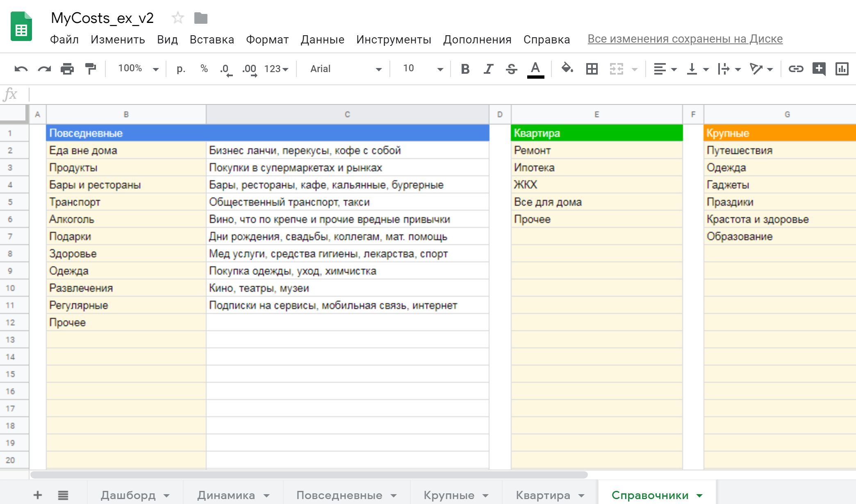Star the MyCosts_ex_v2 document
Screen dimensions: 856x504
click(x=178, y=18)
